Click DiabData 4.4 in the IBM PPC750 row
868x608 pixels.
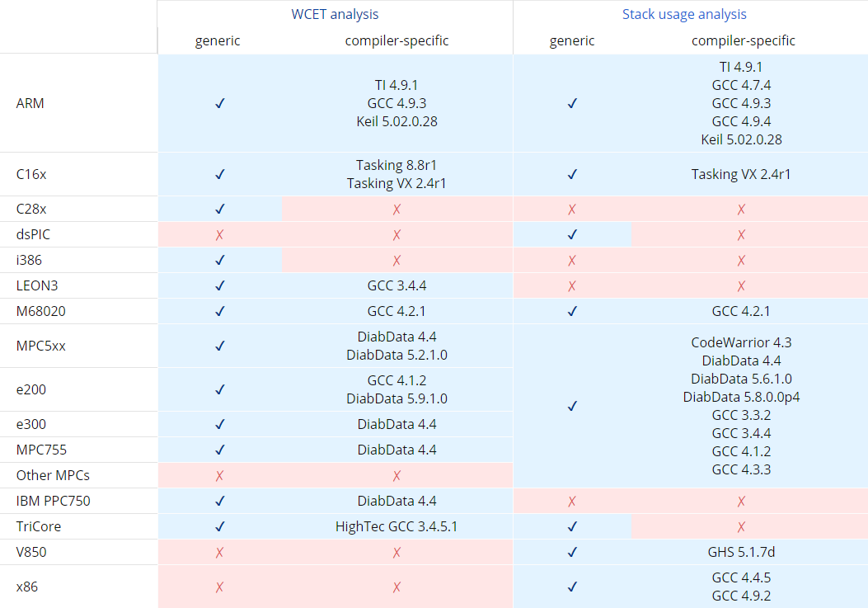point(397,501)
